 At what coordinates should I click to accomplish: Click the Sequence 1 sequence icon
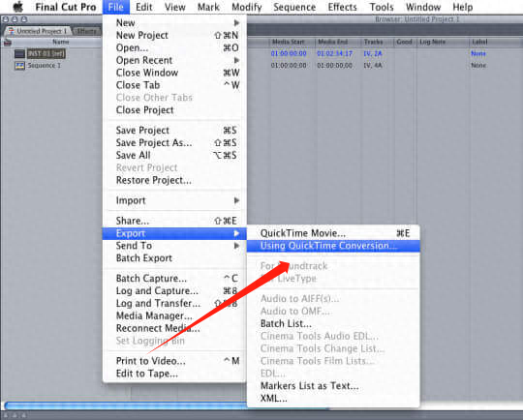(19, 66)
